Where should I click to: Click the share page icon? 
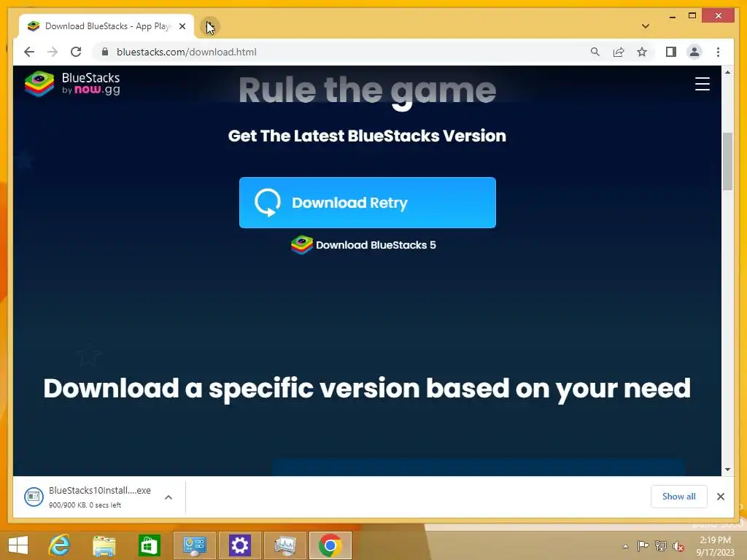point(619,52)
